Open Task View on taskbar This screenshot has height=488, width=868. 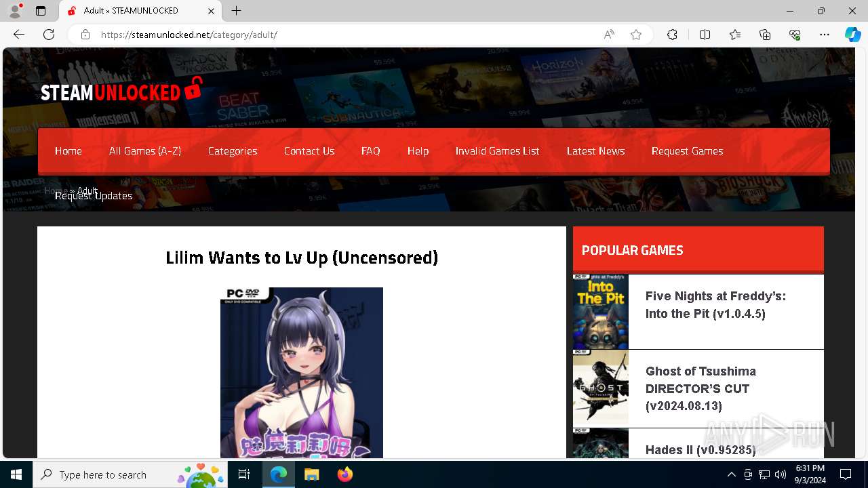244,474
